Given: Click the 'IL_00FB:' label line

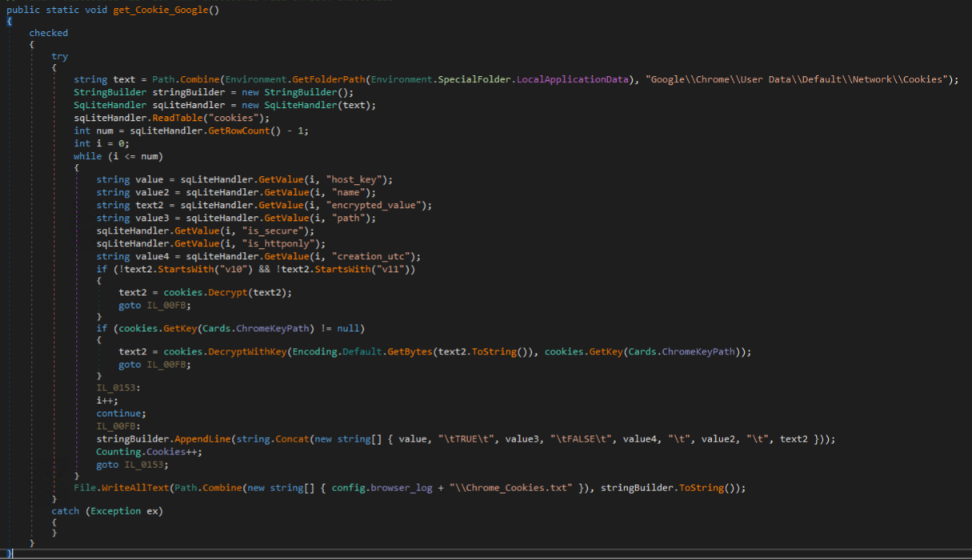Looking at the screenshot, I should tap(118, 426).
